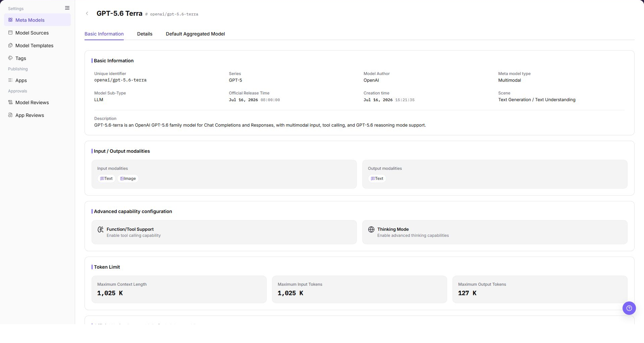
Task: Click the Official Release Time value
Action: pyautogui.click(x=254, y=100)
